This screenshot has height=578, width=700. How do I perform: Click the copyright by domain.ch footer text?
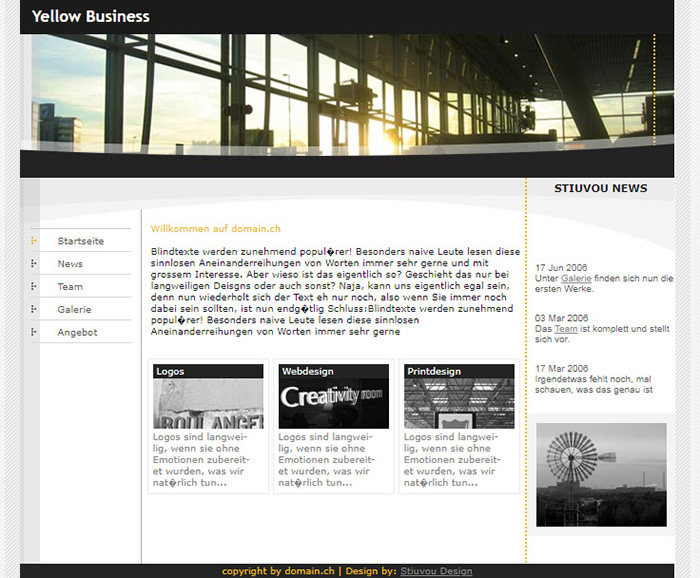(278, 571)
